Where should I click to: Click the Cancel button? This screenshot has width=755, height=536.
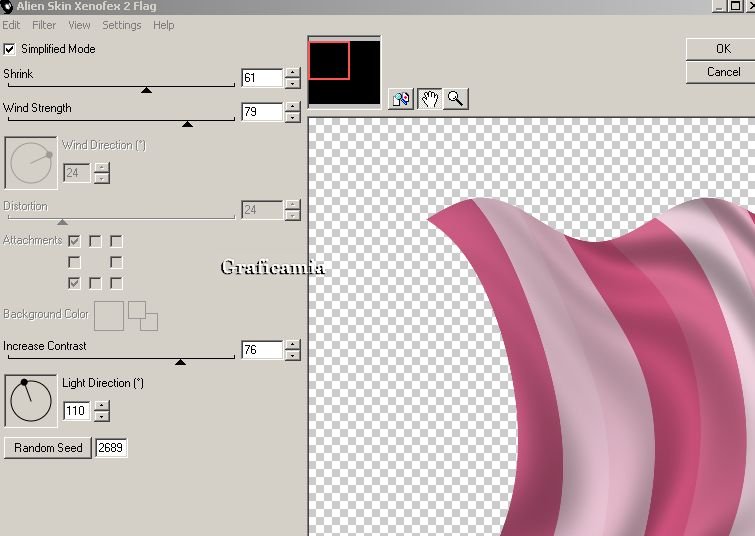tap(722, 72)
